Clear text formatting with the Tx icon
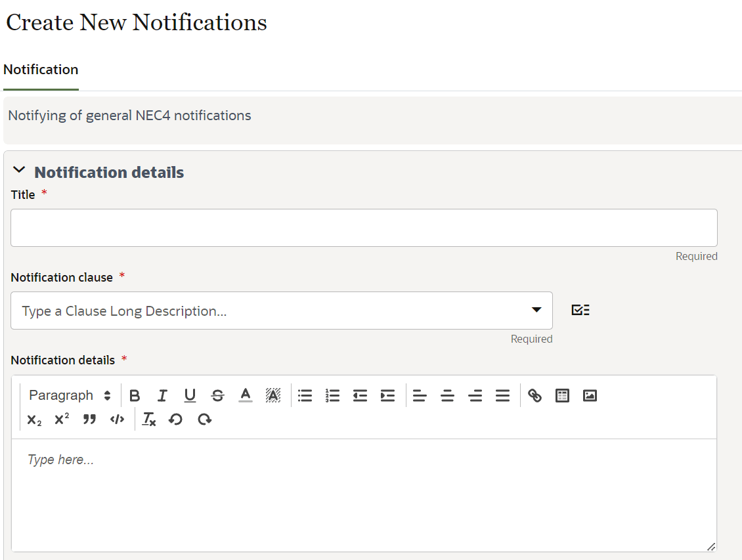 coord(148,419)
